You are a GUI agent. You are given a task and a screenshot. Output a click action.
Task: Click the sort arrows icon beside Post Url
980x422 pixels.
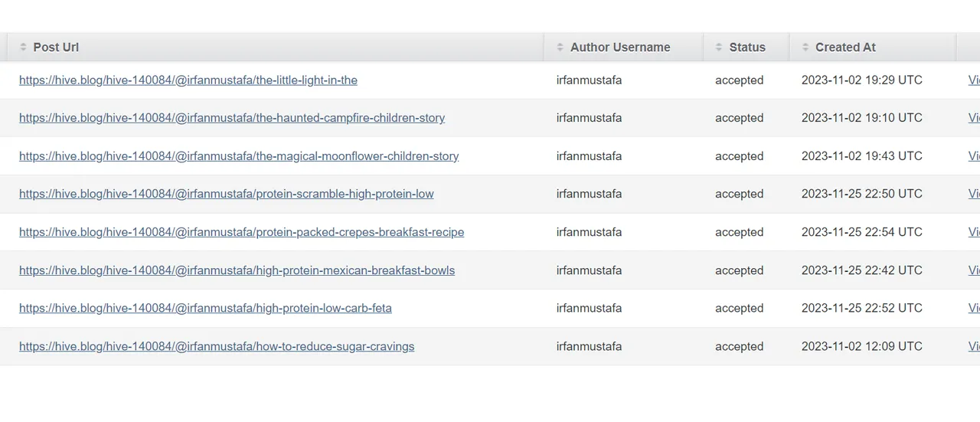point(24,47)
